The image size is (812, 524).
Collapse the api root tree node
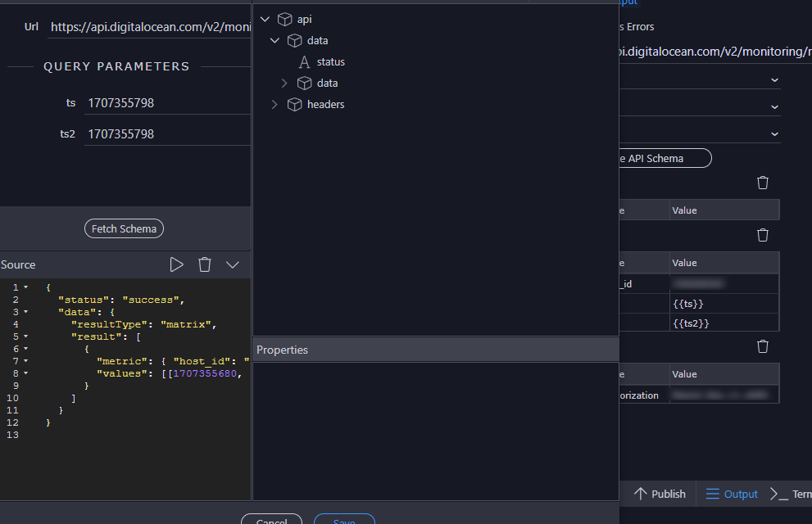[x=265, y=19]
